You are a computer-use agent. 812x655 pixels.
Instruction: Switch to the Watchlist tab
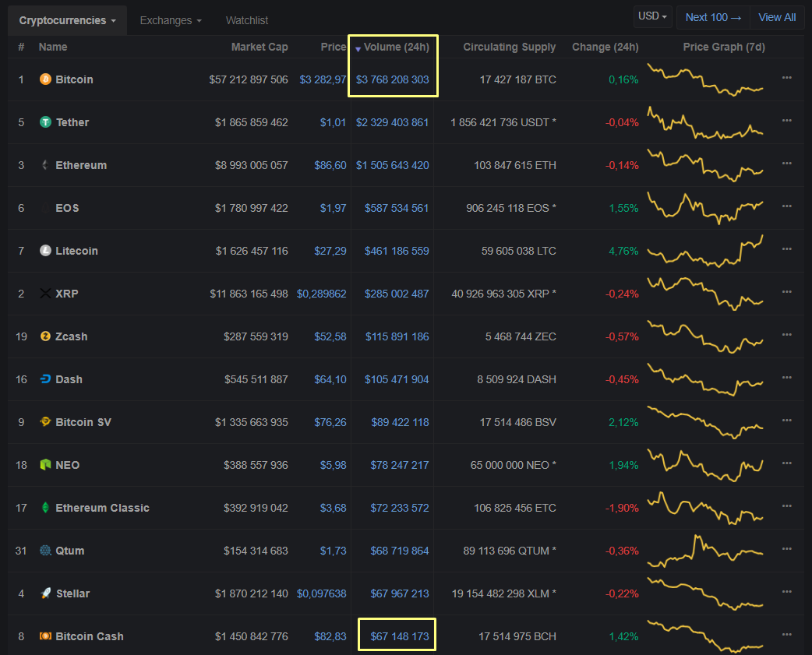(x=247, y=20)
